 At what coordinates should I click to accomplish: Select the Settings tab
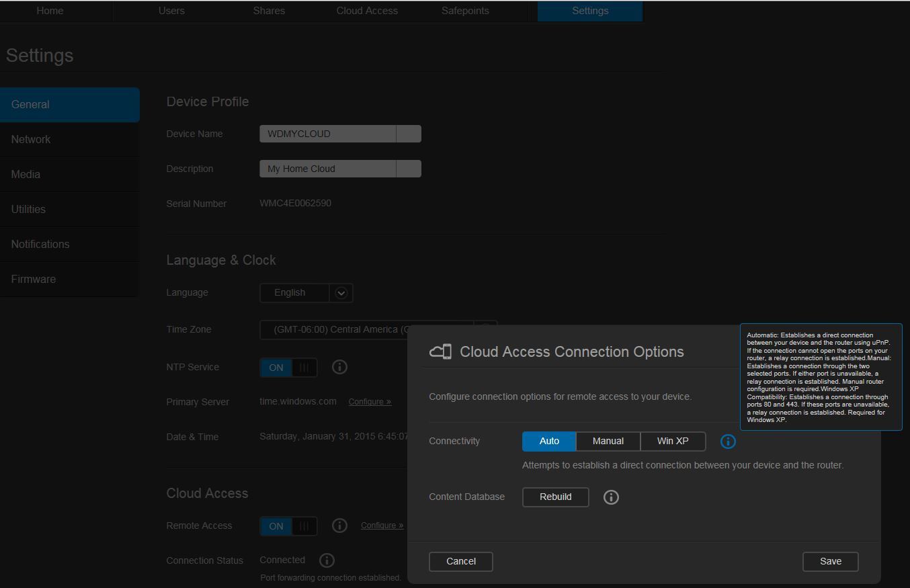[x=590, y=11]
